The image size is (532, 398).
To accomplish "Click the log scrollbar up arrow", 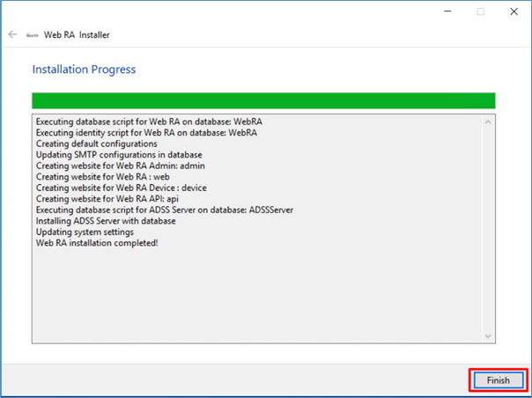I will 488,122.
